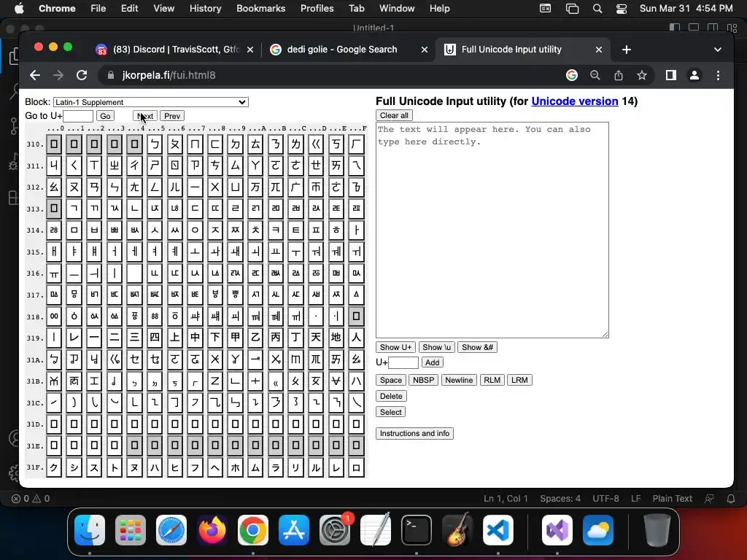Image resolution: width=747 pixels, height=560 pixels.
Task: Open the Profiles menu
Action: (x=317, y=8)
